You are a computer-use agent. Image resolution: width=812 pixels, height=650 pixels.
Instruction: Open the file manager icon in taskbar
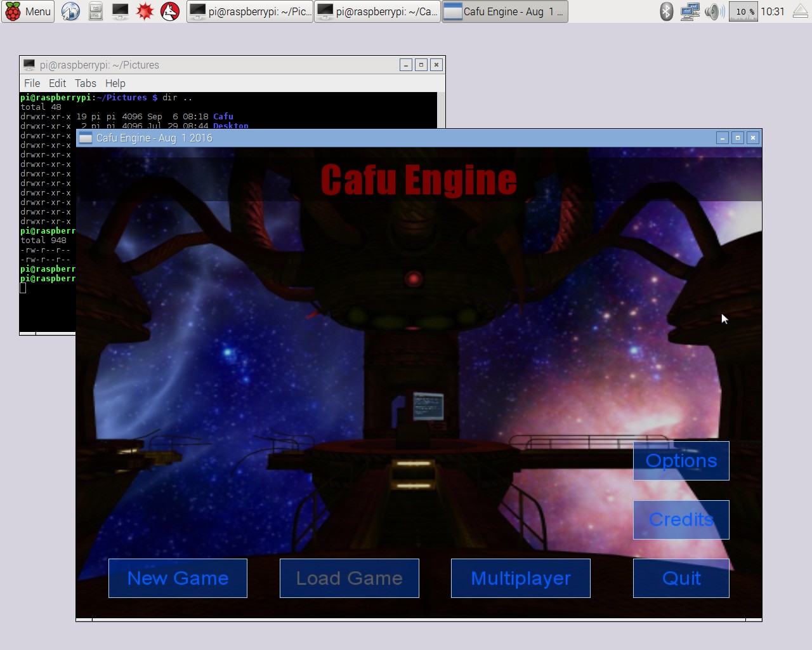pos(96,11)
